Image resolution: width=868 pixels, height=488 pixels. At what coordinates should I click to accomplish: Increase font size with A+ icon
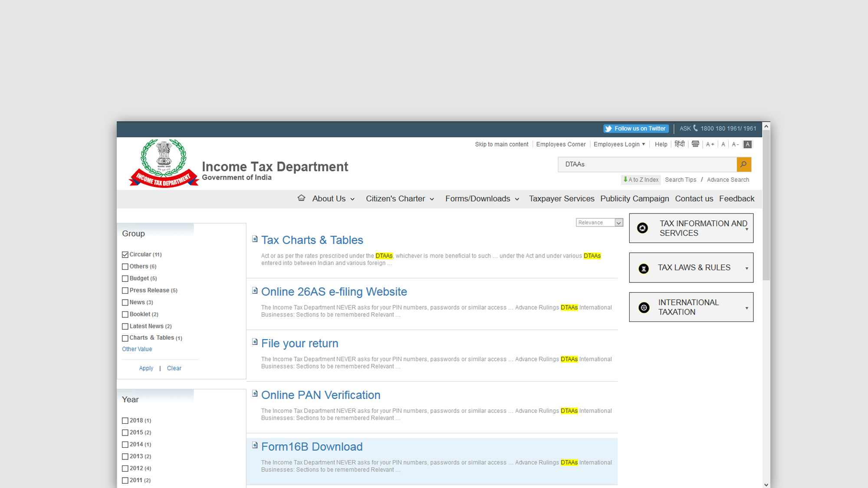pos(710,144)
